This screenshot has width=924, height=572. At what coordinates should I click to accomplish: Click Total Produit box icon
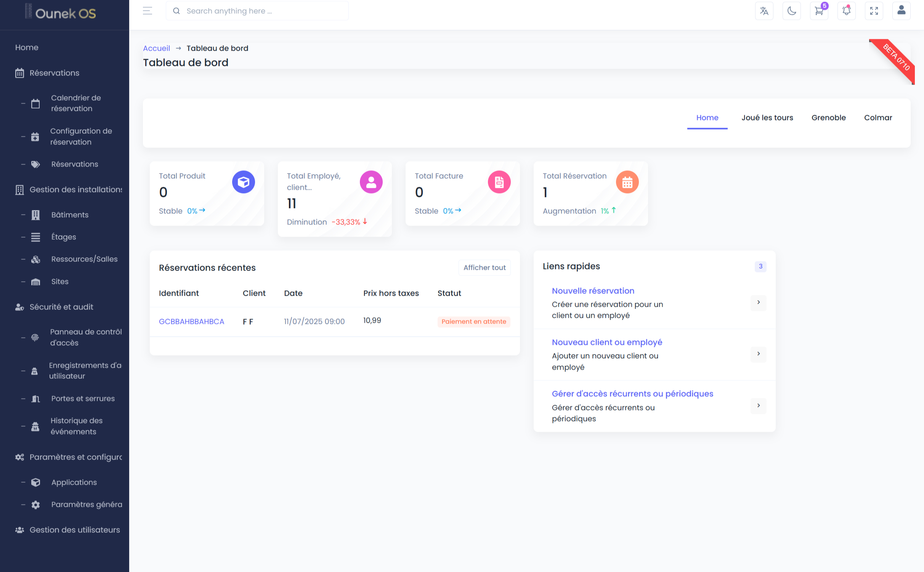[x=243, y=182]
